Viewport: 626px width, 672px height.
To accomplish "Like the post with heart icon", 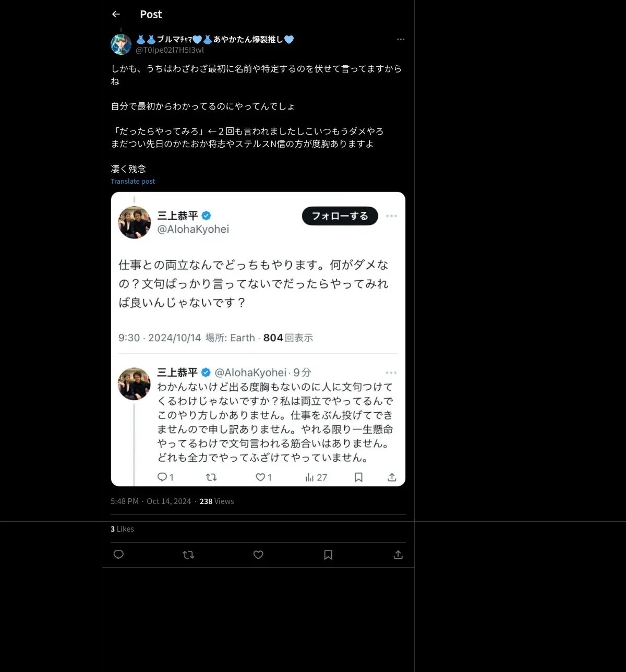I will click(x=258, y=555).
